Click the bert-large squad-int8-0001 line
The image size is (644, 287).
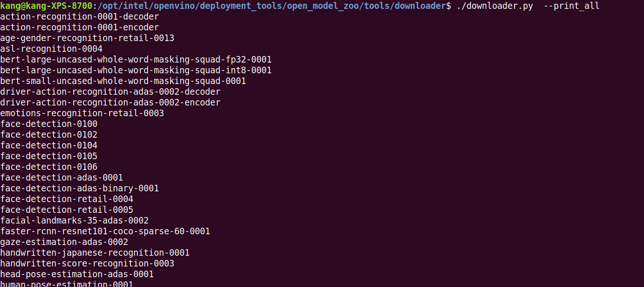[x=136, y=70]
